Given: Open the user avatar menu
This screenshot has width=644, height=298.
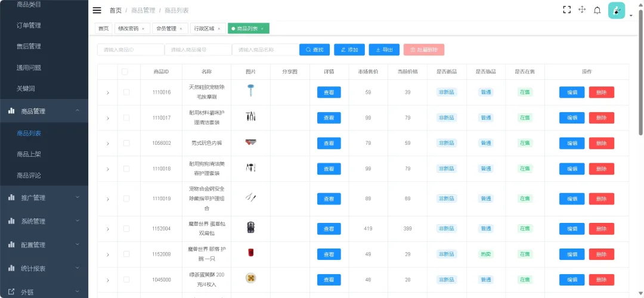Looking at the screenshot, I should point(617,10).
